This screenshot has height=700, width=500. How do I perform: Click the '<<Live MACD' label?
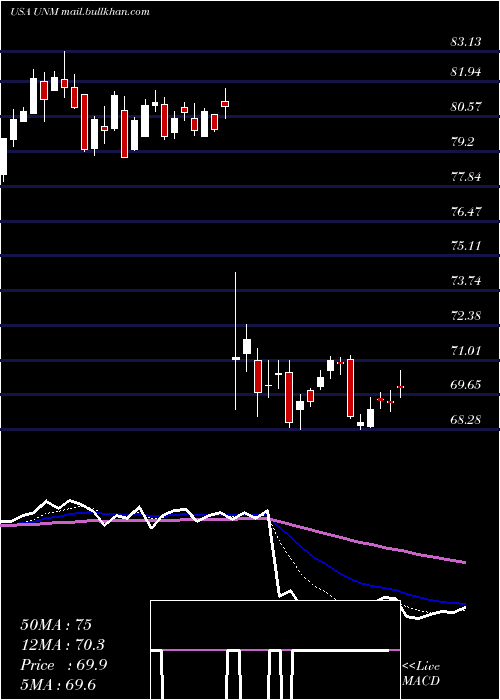coord(421,674)
